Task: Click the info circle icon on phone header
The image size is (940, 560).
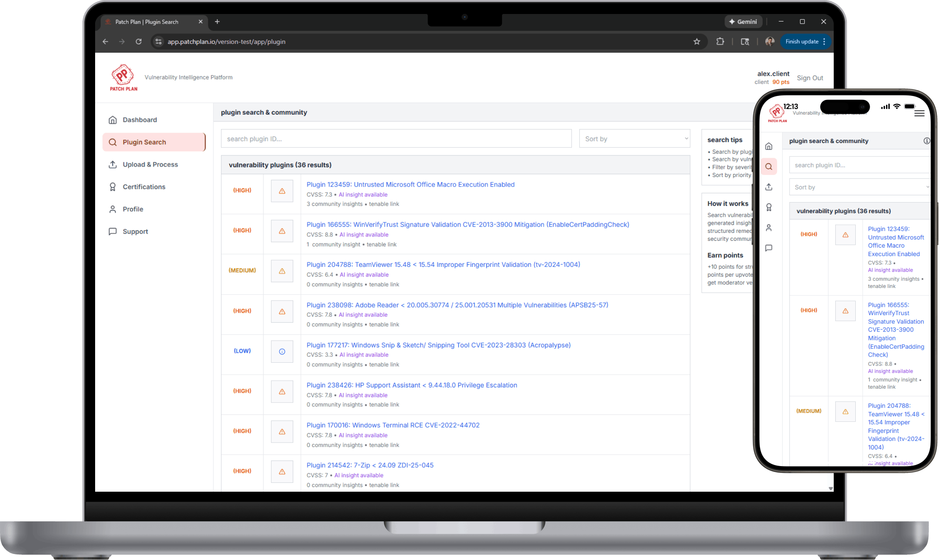Action: coord(926,141)
